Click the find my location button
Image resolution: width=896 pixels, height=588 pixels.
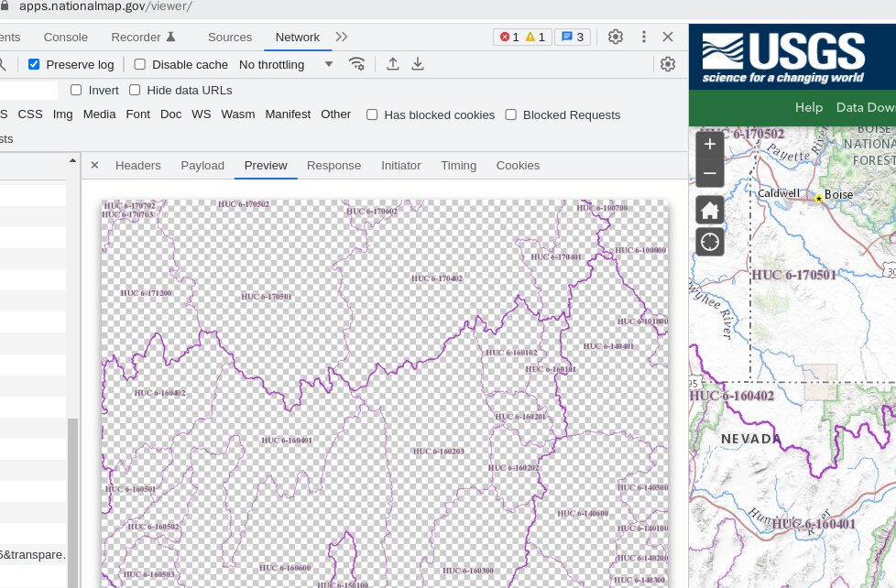[710, 243]
